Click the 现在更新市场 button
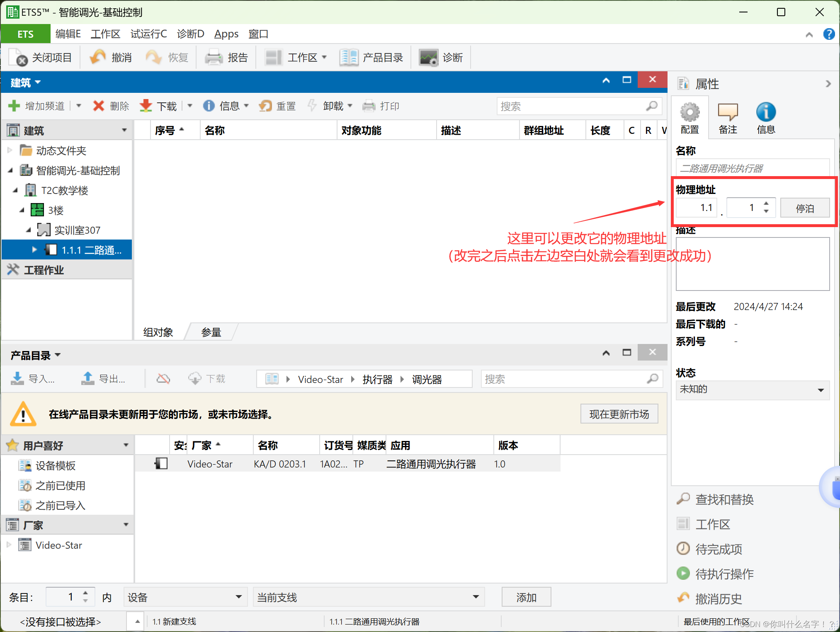The width and height of the screenshot is (840, 632). (619, 414)
